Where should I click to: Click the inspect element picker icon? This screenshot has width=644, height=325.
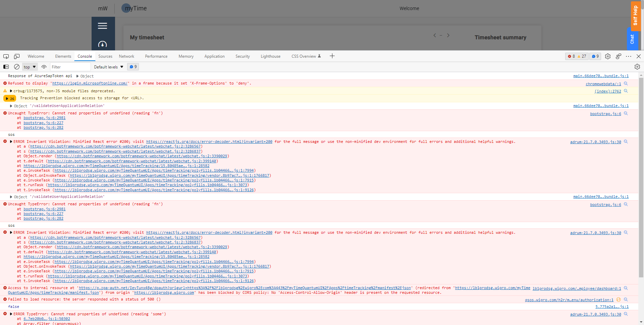pos(6,56)
